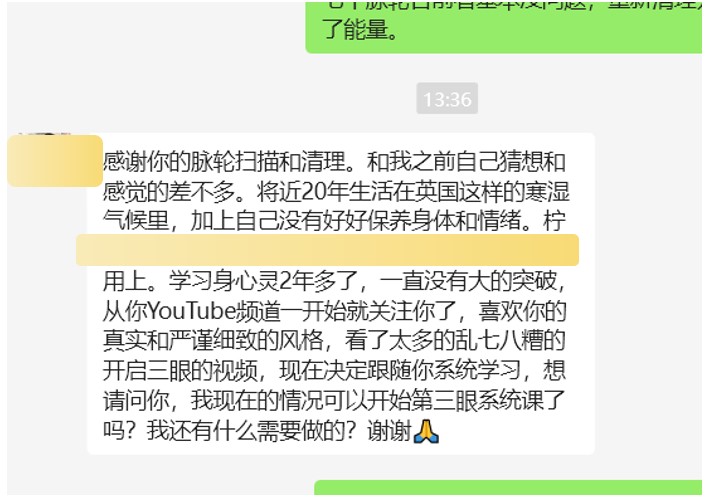Select the green bubble ending with 了能量。
The height and width of the screenshot is (501, 707).
coord(504,27)
